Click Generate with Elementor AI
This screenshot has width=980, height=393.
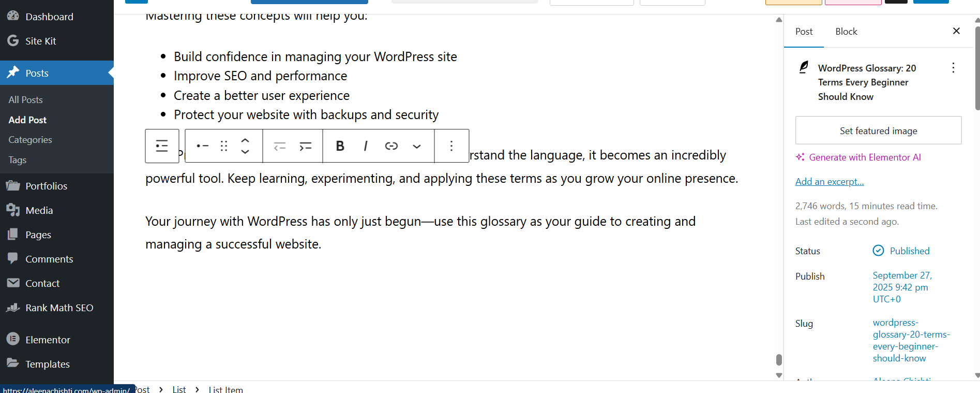coord(858,157)
